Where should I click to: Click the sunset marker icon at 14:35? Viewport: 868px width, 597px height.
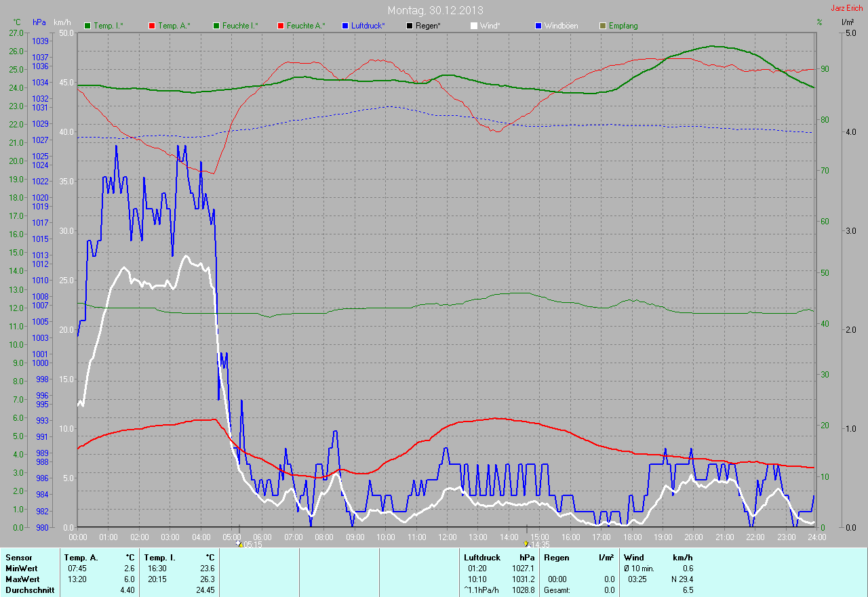[526, 543]
